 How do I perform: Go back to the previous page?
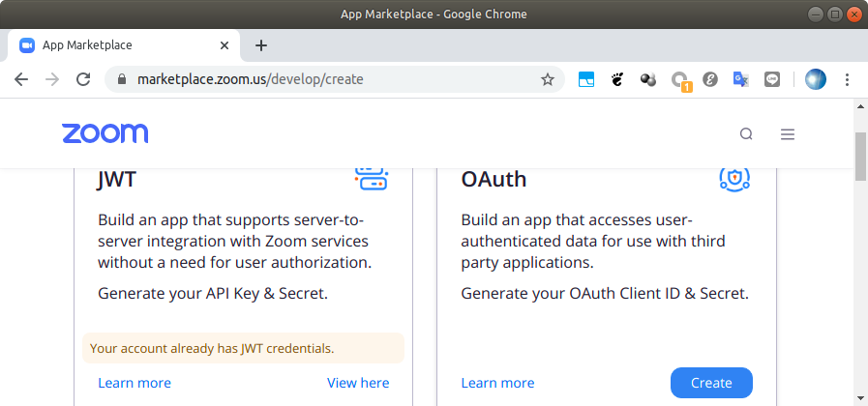coord(21,79)
